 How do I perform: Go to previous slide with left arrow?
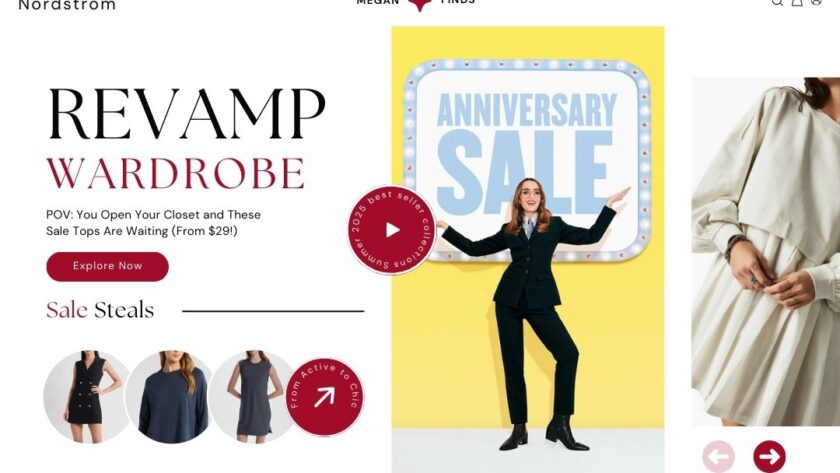(718, 456)
